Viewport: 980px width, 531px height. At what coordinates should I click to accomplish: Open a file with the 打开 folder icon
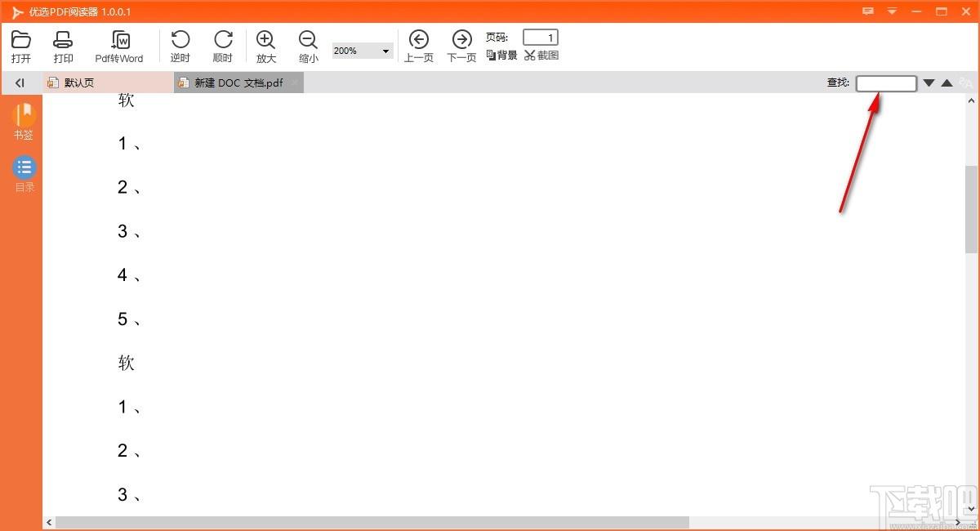[x=21, y=47]
